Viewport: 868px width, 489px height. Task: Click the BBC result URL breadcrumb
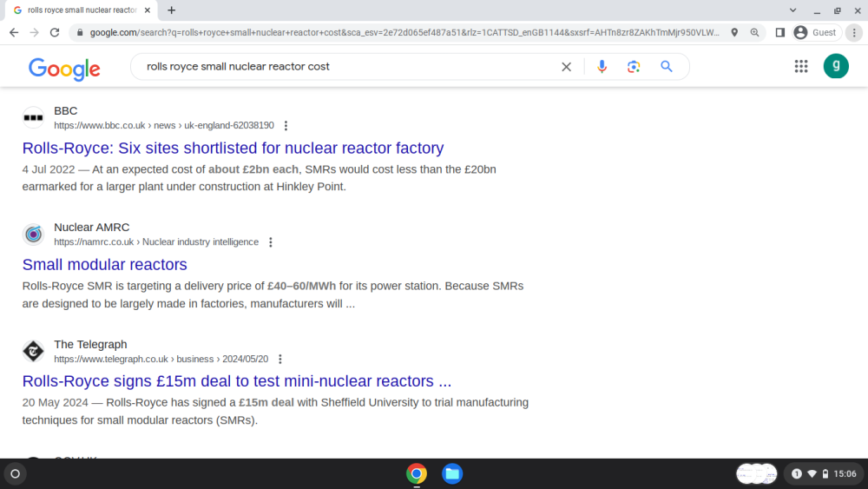click(x=164, y=126)
